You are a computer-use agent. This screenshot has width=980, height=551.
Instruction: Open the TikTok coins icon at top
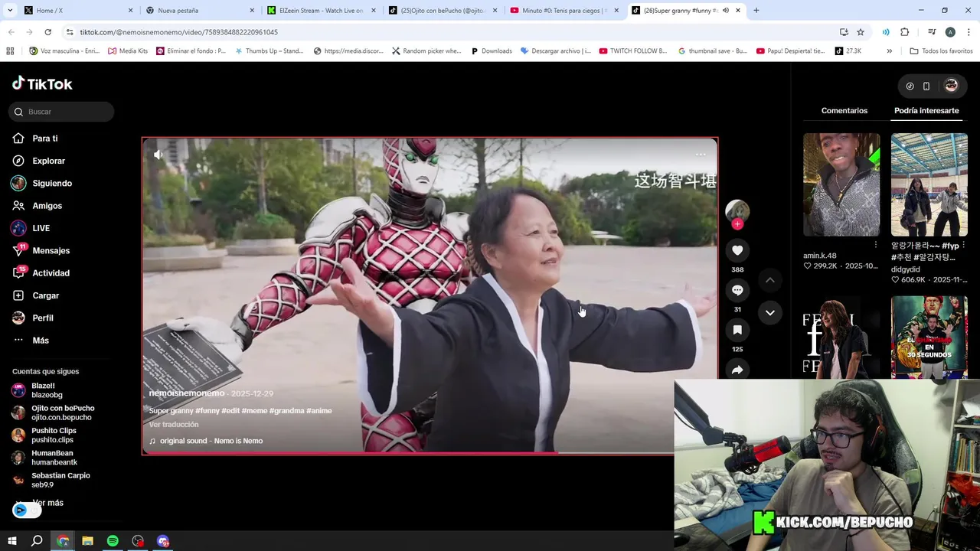[910, 86]
